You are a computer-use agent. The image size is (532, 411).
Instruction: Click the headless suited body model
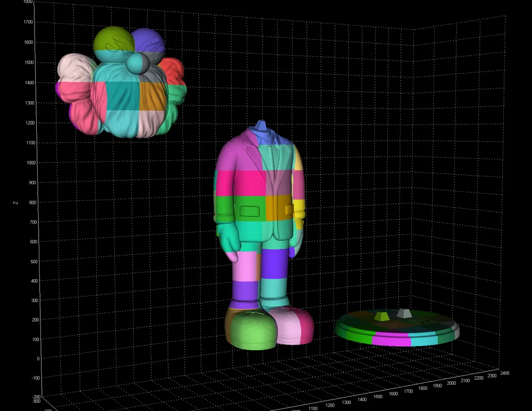click(264, 234)
